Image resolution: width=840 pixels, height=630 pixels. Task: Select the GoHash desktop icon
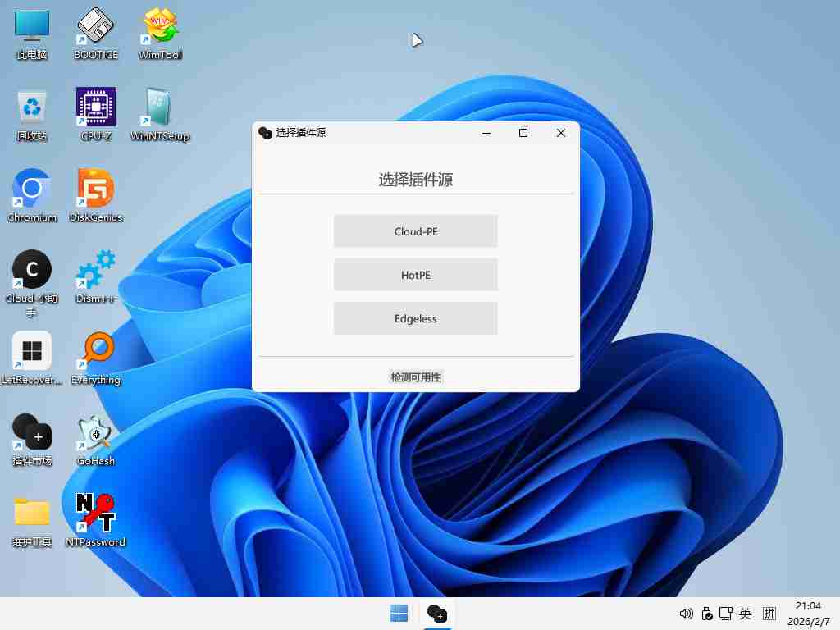pos(96,433)
